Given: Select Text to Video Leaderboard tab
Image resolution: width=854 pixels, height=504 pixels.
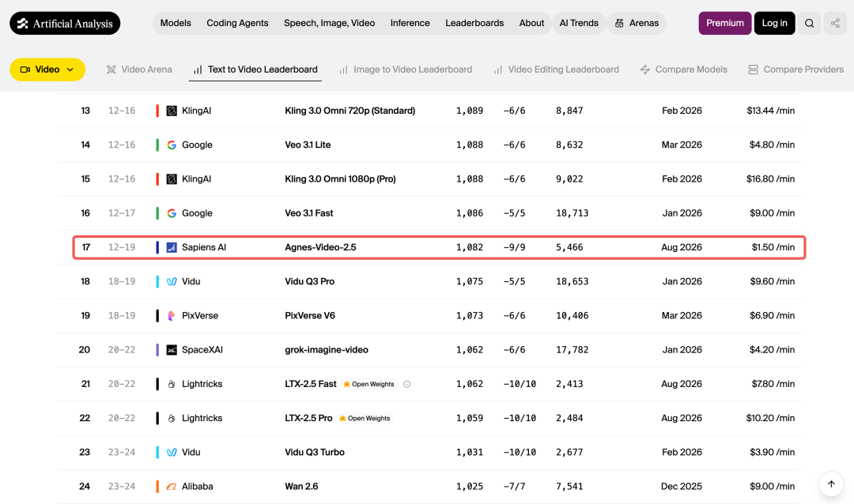Looking at the screenshot, I should pyautogui.click(x=255, y=70).
